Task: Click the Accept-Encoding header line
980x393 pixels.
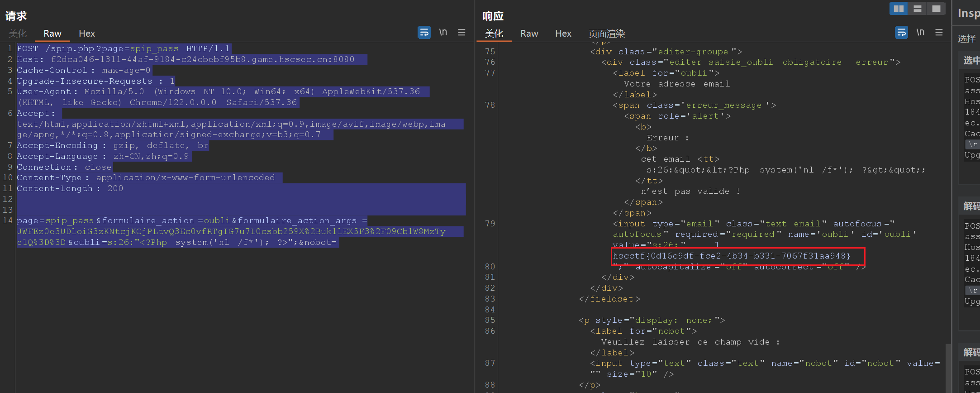Action: click(113, 145)
